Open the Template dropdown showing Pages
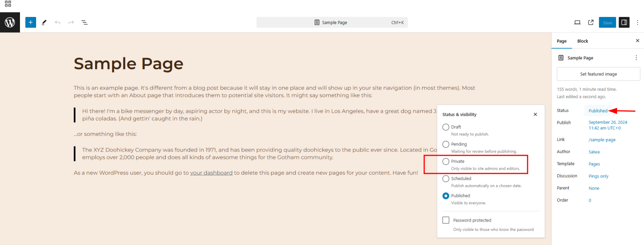 tap(594, 164)
